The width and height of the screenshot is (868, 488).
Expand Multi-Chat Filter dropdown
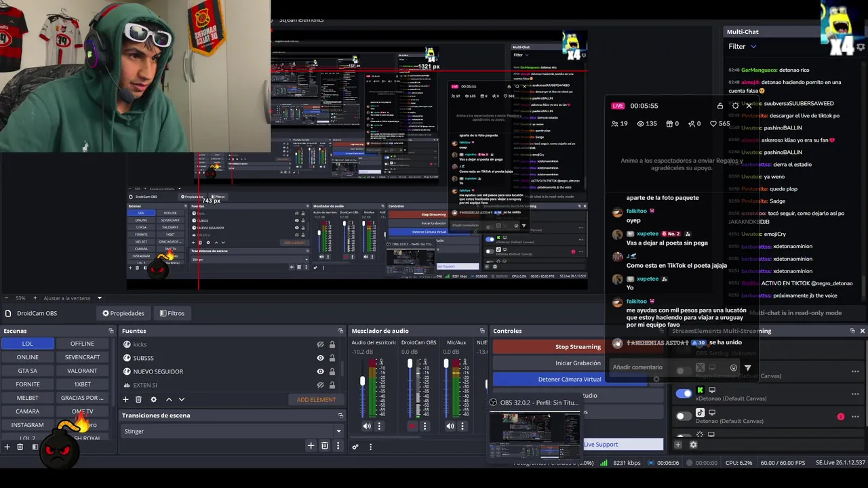click(x=743, y=46)
